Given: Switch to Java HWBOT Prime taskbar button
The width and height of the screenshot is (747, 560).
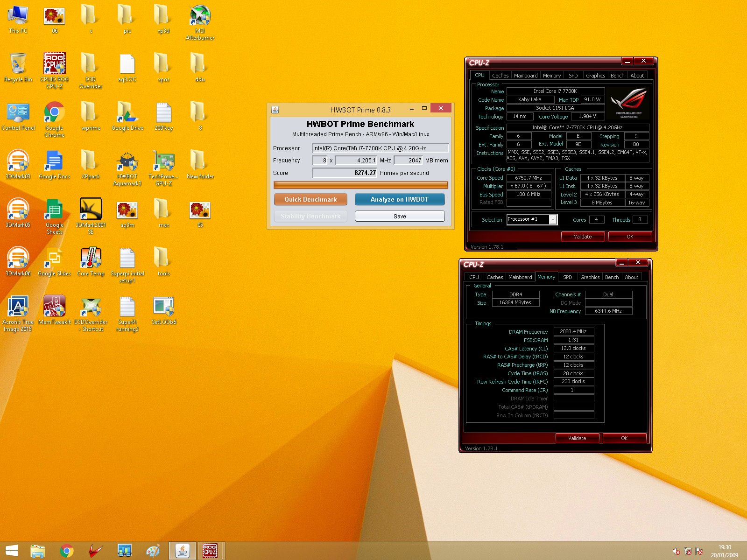Looking at the screenshot, I should (x=182, y=551).
